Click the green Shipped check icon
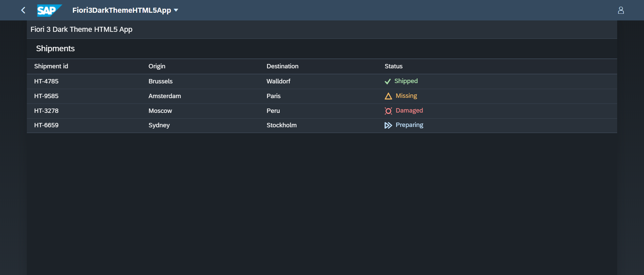The image size is (644, 275). coord(388,81)
